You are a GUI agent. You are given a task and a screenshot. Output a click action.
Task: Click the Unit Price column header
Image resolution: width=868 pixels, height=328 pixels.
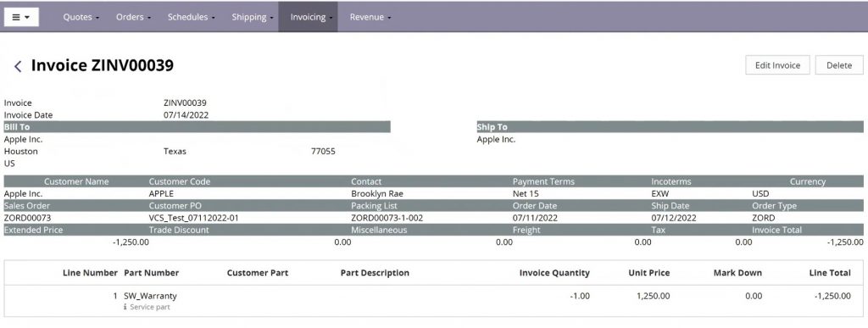coord(648,273)
